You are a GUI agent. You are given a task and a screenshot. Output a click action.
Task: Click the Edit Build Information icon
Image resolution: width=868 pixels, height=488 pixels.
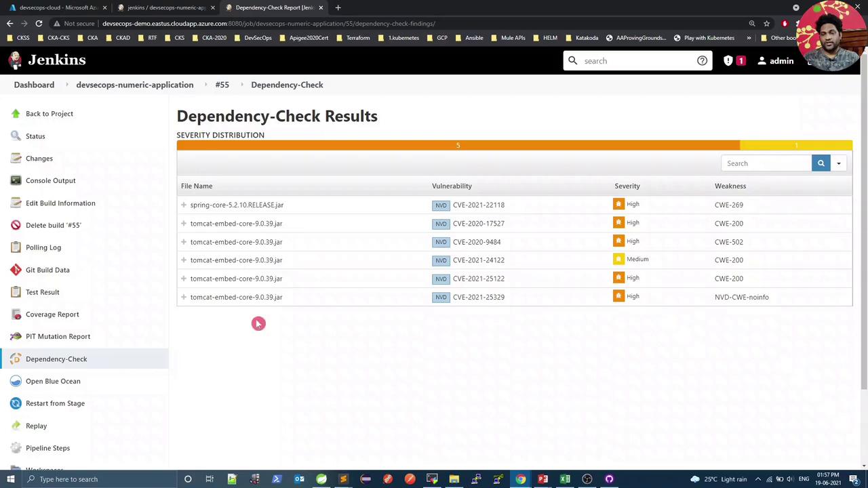tap(16, 203)
